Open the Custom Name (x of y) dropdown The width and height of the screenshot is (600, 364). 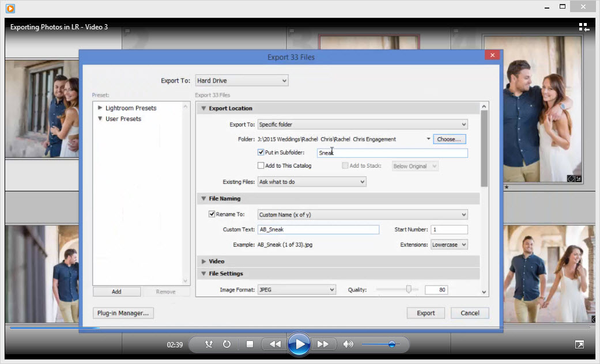pos(363,214)
